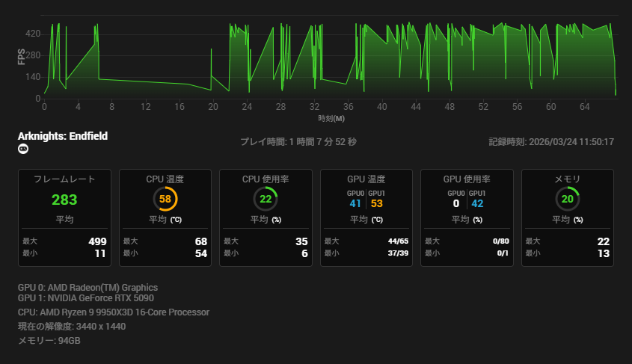Select the Arknights: Endfield game title

pyautogui.click(x=63, y=136)
